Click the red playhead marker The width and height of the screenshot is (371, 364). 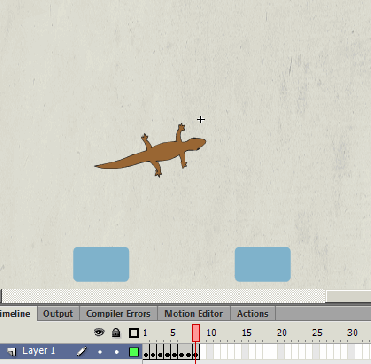pos(196,333)
